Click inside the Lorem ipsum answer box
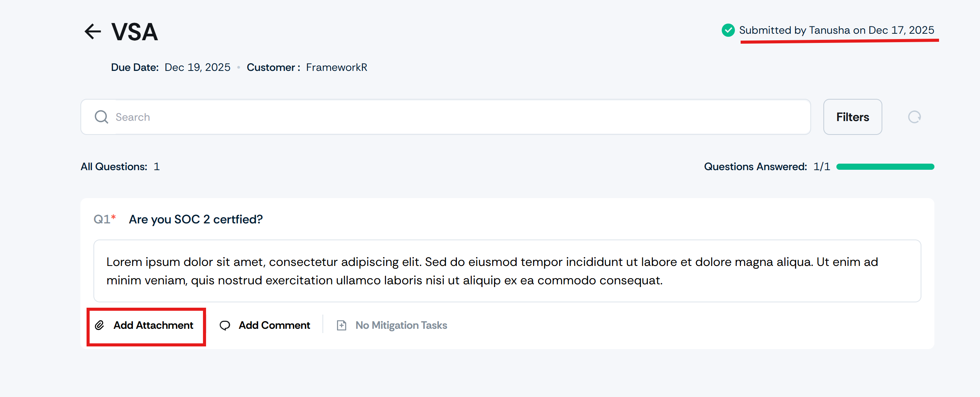 point(507,271)
